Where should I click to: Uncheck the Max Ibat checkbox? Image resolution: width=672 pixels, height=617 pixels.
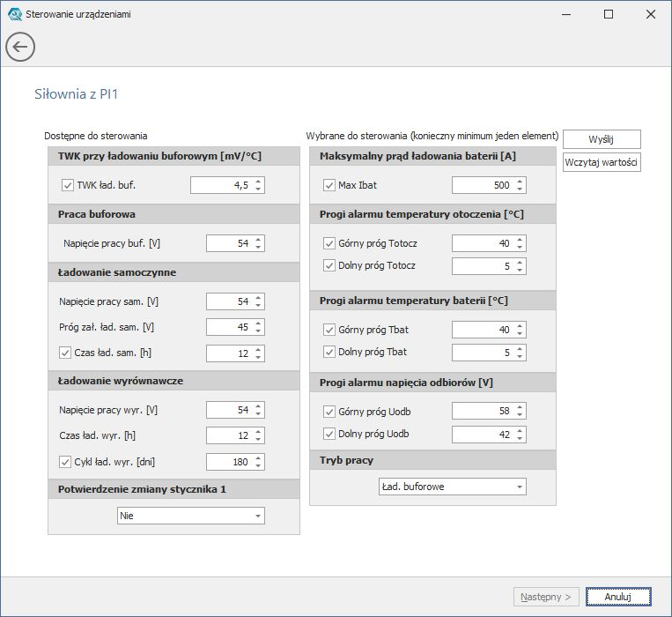pos(329,185)
